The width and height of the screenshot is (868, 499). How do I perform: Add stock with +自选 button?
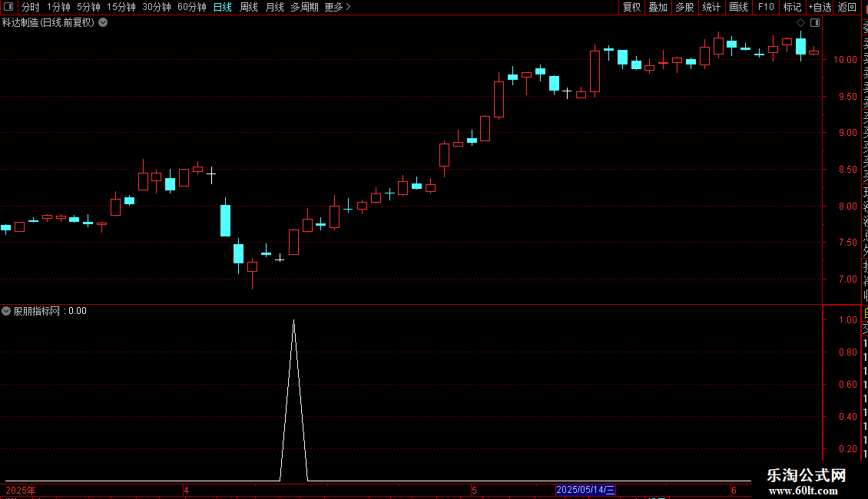coord(820,7)
